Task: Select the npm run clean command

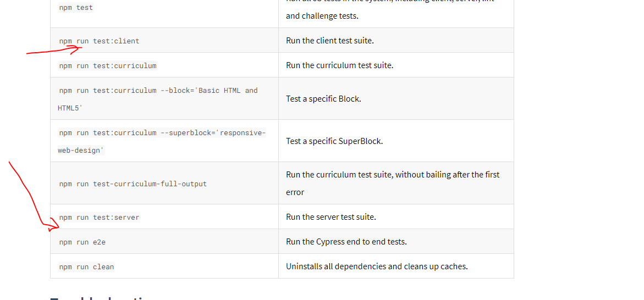Action: coord(86,266)
